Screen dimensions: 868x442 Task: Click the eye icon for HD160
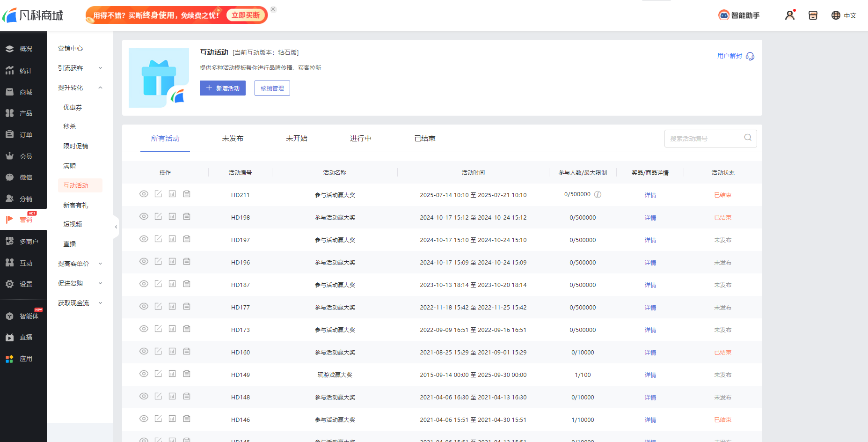point(144,351)
